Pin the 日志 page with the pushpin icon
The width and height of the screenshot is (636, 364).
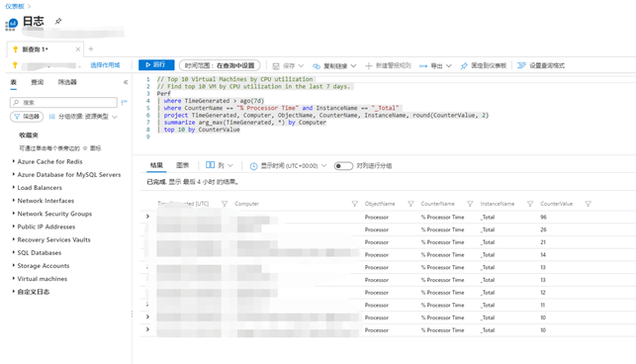58,21
